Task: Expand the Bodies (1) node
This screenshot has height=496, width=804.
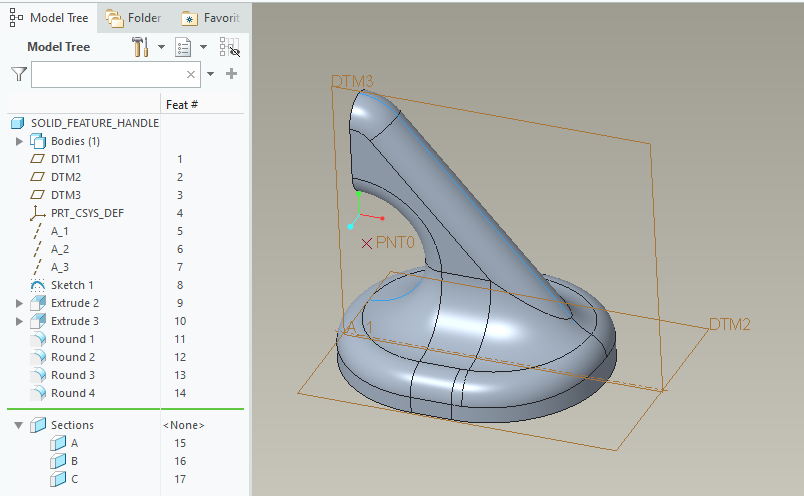Action: [19, 141]
